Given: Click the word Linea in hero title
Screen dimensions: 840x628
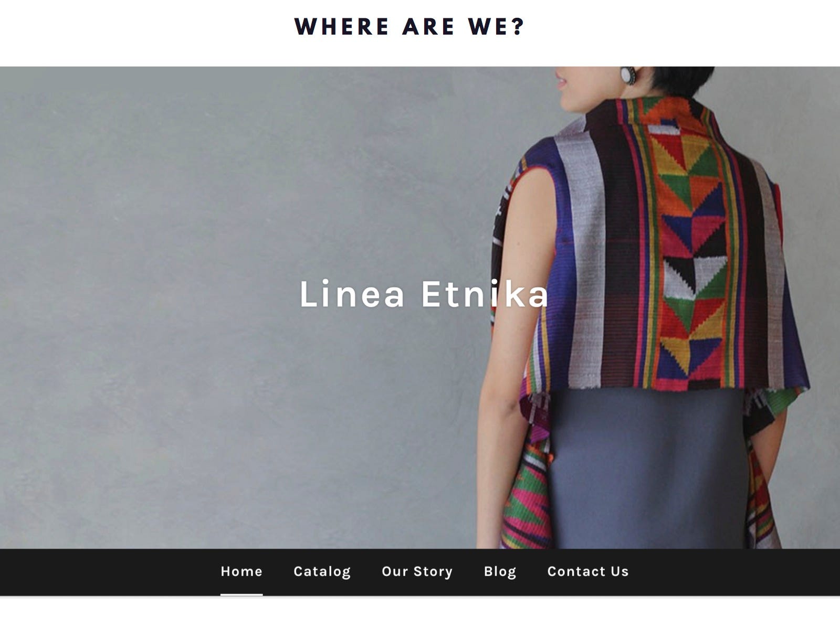Looking at the screenshot, I should click(352, 294).
